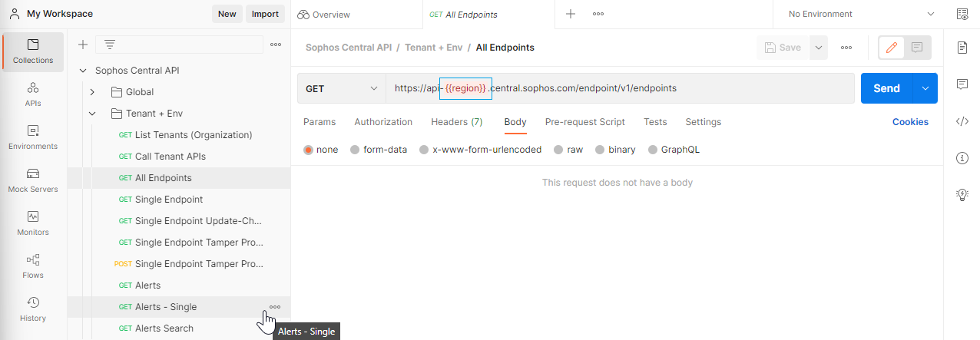Open a new tab with the plus icon
The width and height of the screenshot is (980, 340).
pyautogui.click(x=571, y=14)
